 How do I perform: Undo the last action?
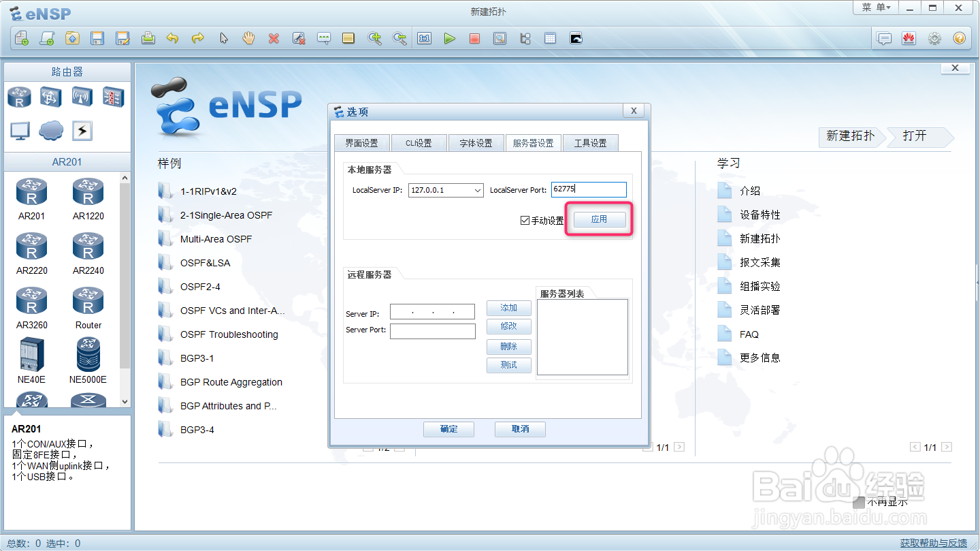coord(172,38)
